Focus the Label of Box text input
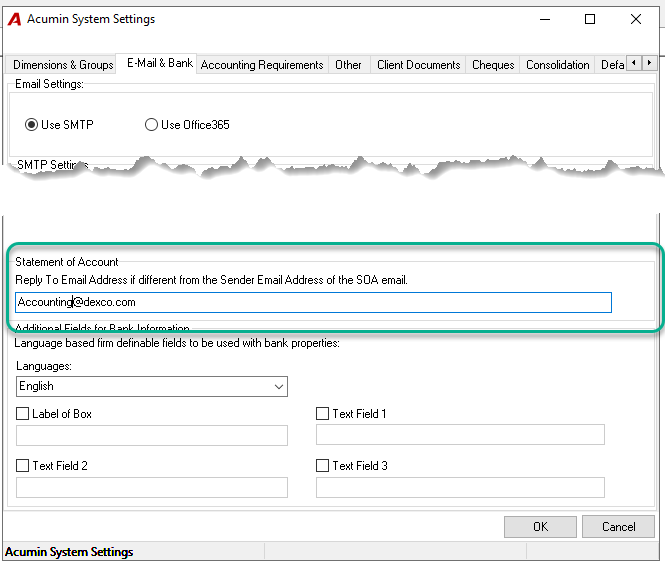665x567 pixels. coord(152,436)
